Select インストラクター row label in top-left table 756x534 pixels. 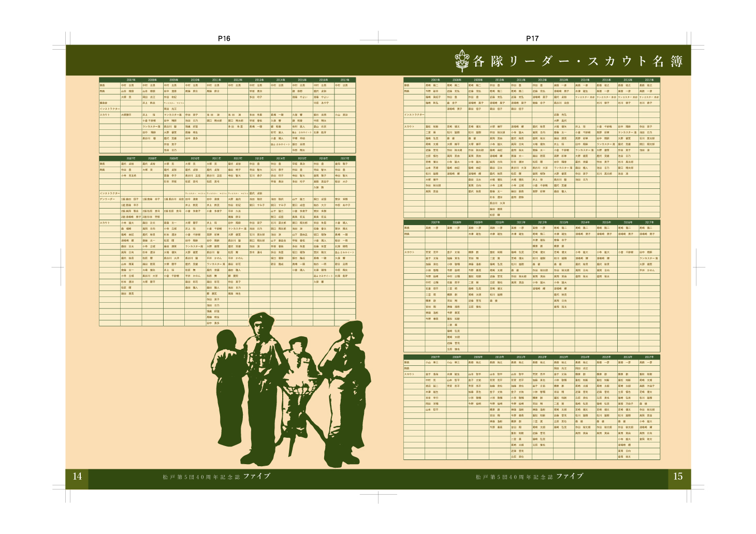(109, 109)
